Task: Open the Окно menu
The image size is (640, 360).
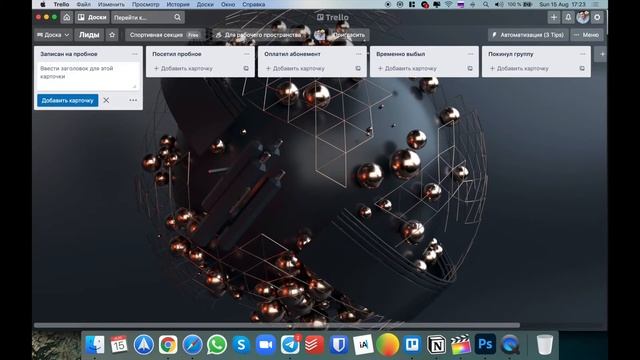Action: point(228,4)
